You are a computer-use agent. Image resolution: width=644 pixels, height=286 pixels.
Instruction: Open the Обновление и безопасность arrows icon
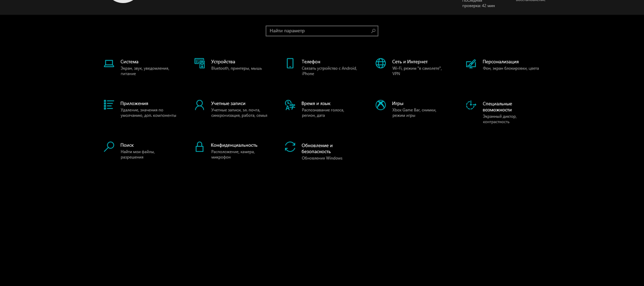(290, 147)
